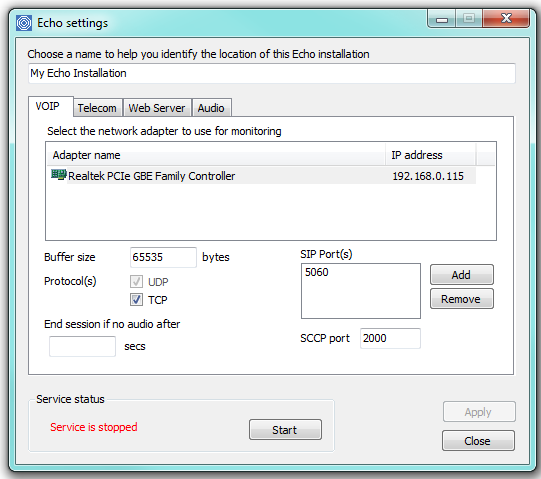Maximize the Echo settings window
The image size is (541, 479).
(469, 19)
